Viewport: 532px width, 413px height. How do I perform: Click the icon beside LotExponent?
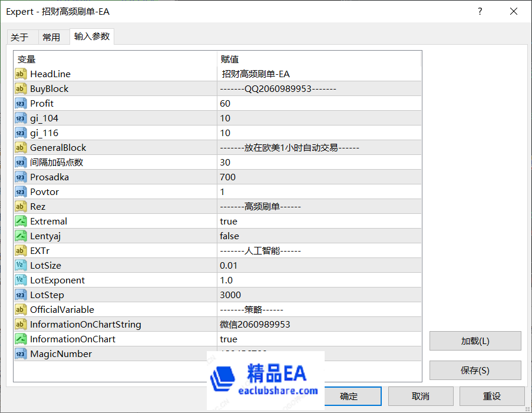click(x=21, y=280)
